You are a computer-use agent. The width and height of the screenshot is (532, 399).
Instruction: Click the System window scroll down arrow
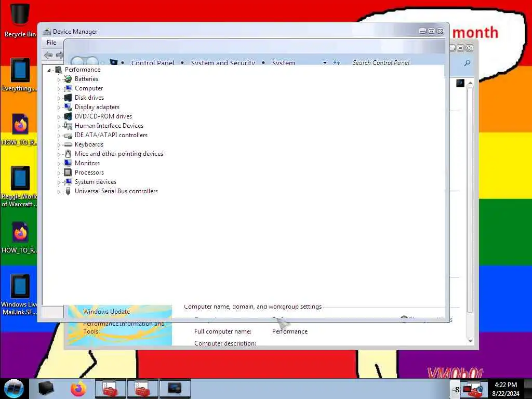470,340
